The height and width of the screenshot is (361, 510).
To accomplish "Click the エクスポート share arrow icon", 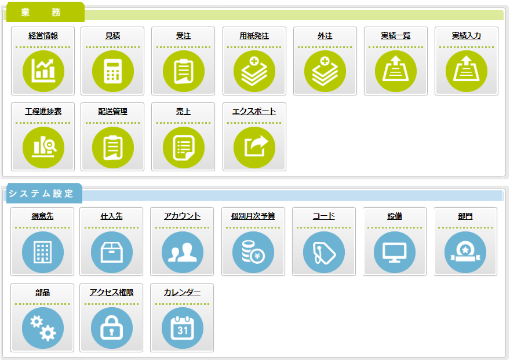I will point(254,147).
